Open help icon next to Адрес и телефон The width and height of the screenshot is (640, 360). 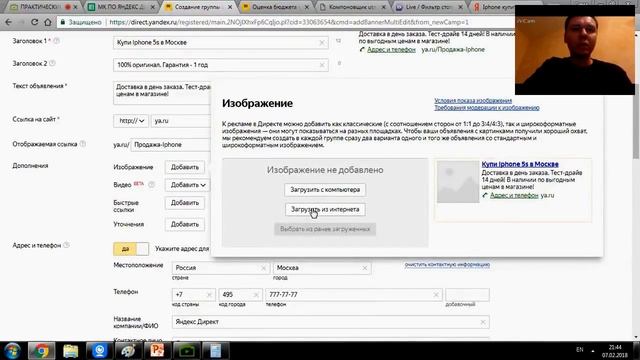(x=67, y=245)
